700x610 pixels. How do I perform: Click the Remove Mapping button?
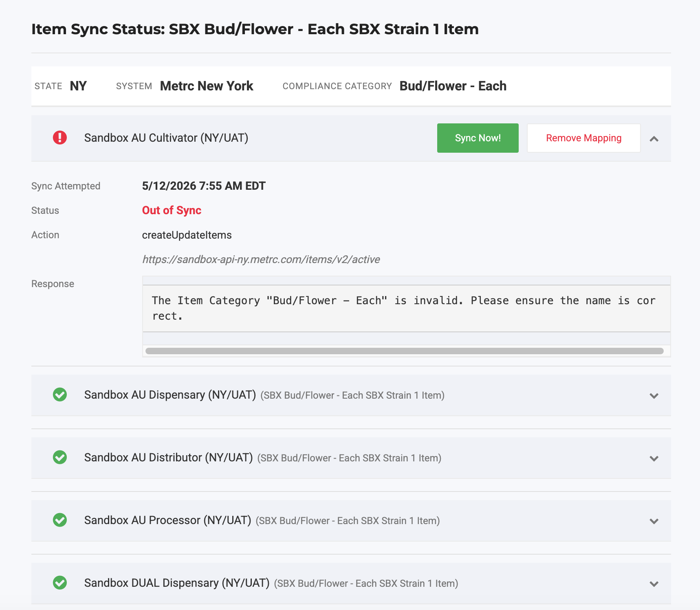[x=583, y=138]
